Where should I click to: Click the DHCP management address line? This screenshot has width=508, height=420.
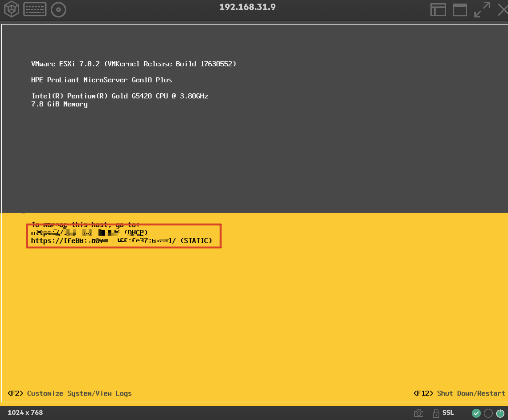[89, 232]
